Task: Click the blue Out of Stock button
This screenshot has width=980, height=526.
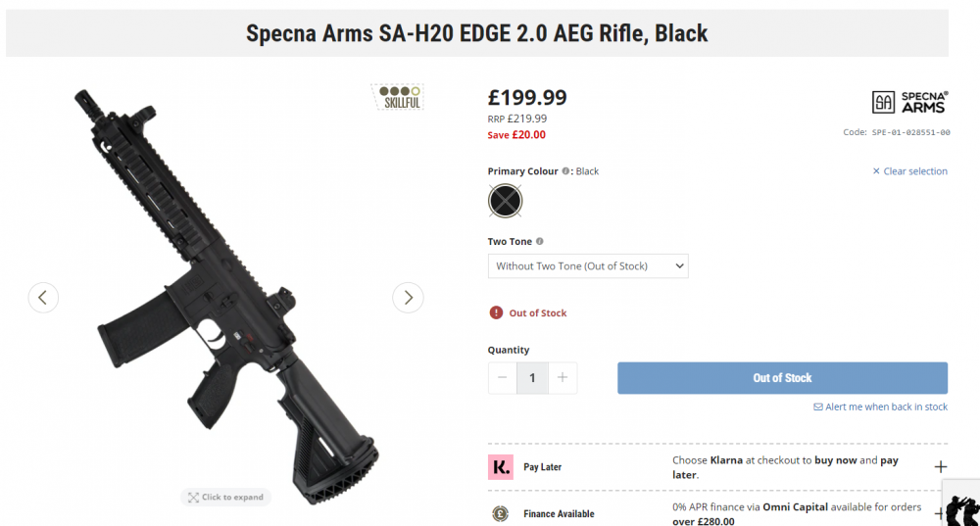Action: click(782, 378)
